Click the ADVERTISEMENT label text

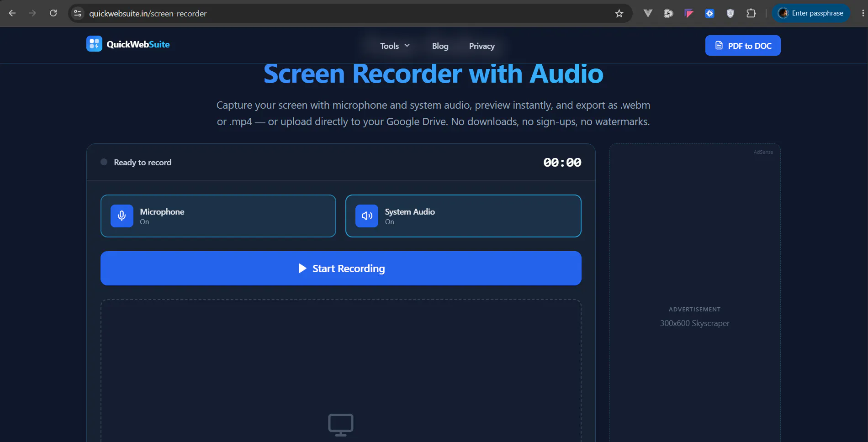(694, 310)
